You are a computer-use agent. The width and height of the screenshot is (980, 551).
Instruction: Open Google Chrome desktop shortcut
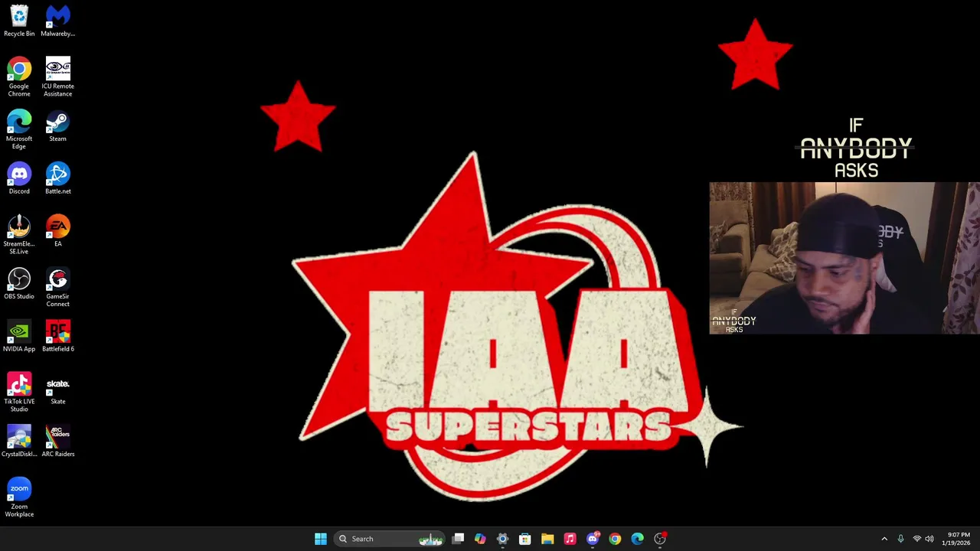[19, 77]
